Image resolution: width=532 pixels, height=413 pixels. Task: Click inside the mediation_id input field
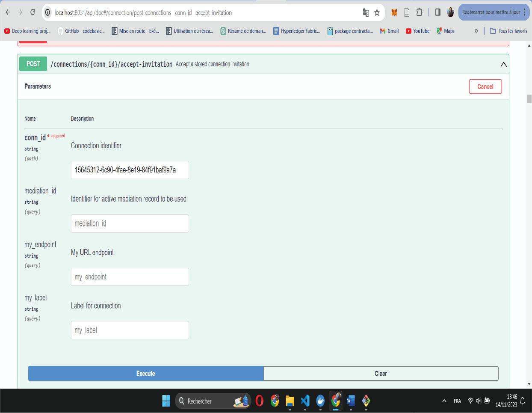pyautogui.click(x=130, y=223)
